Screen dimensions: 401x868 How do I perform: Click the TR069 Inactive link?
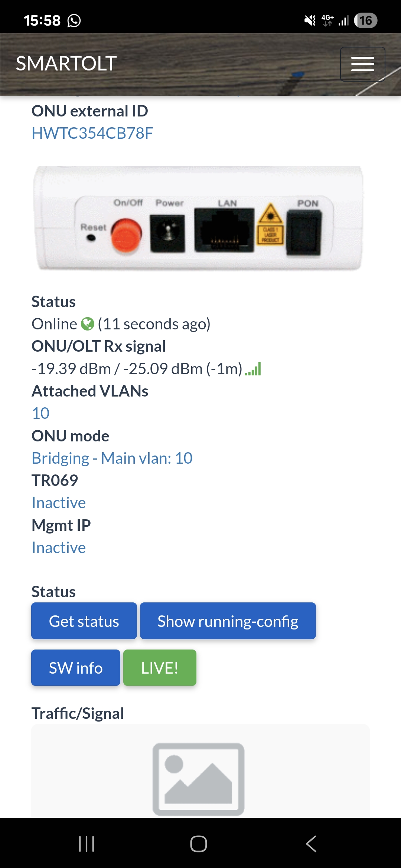[59, 503]
